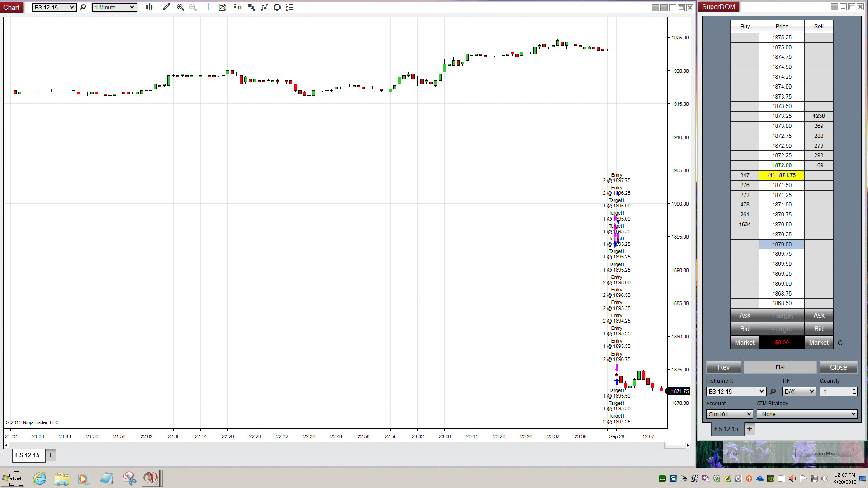
Task: Click the Rev button in SuperDOM
Action: tap(723, 367)
